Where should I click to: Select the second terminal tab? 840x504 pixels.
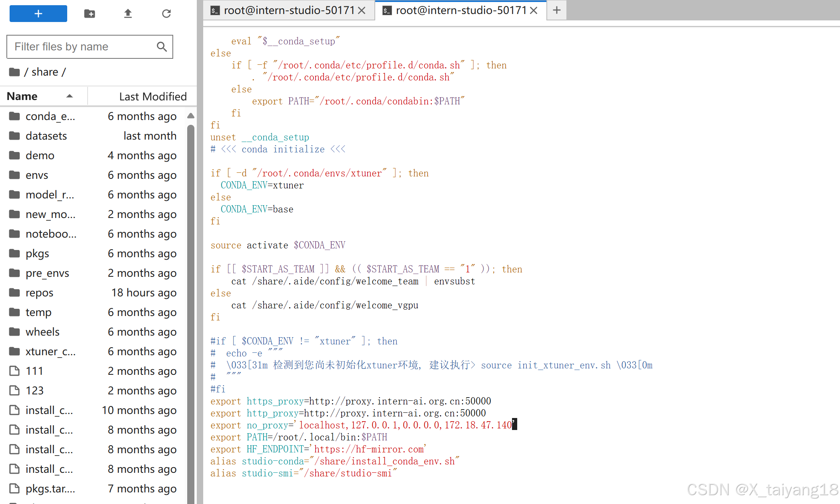[460, 10]
